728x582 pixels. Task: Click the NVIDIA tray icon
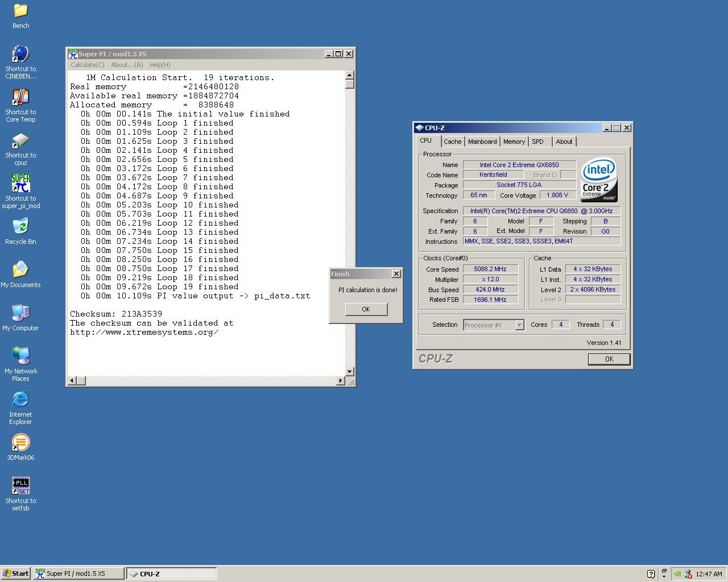click(x=677, y=574)
